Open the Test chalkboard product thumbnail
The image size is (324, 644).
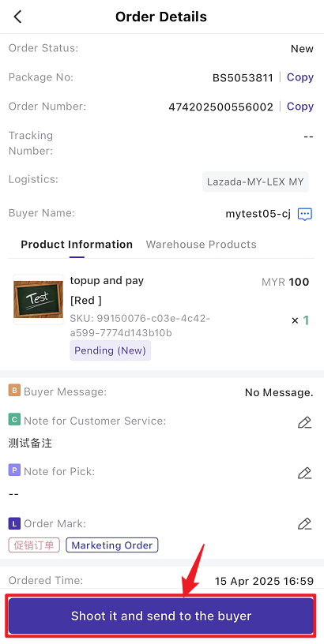pos(38,299)
